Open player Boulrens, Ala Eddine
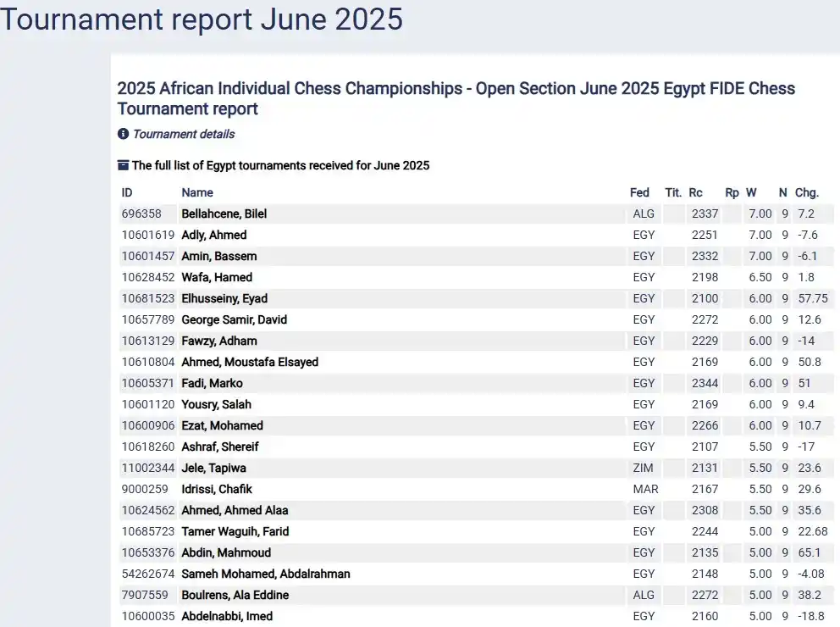840x627 pixels. click(235, 595)
